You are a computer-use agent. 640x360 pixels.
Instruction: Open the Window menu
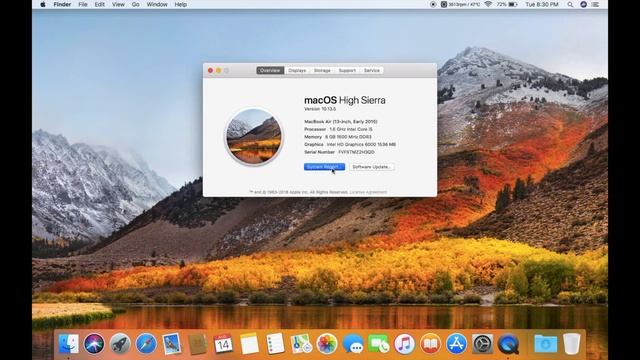(157, 4)
